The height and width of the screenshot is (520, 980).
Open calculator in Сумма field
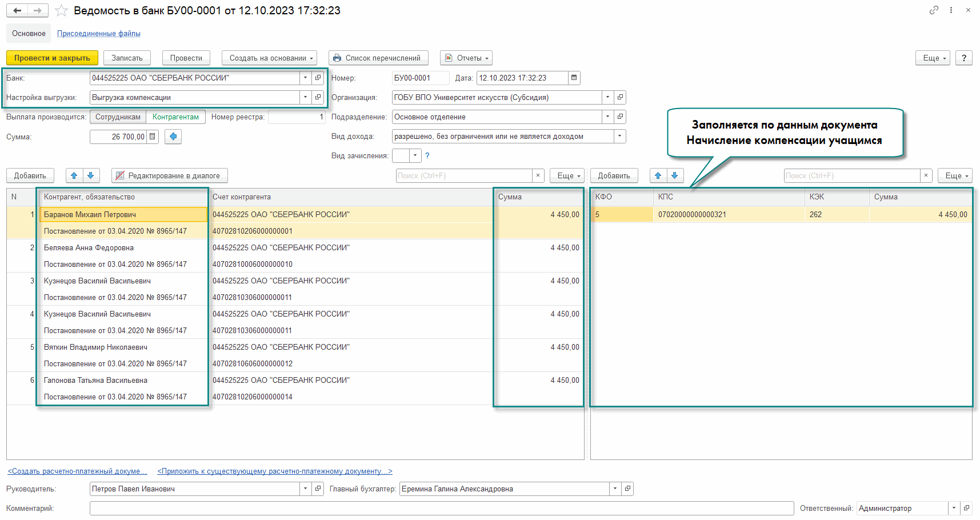tap(153, 137)
